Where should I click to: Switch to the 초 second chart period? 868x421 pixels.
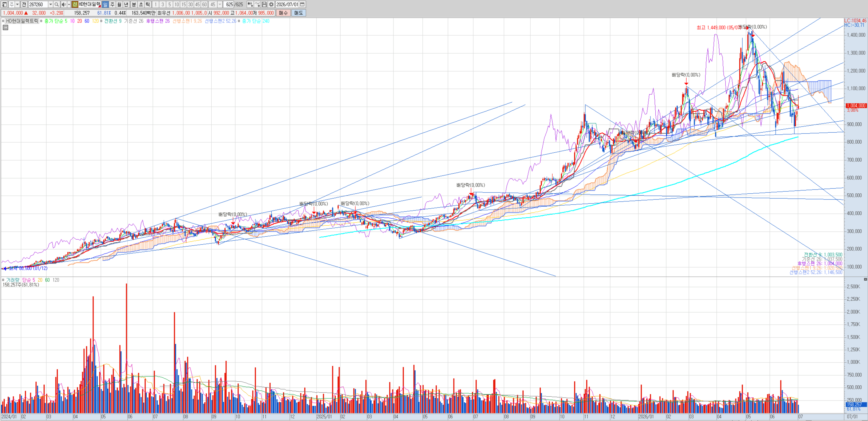click(x=141, y=4)
